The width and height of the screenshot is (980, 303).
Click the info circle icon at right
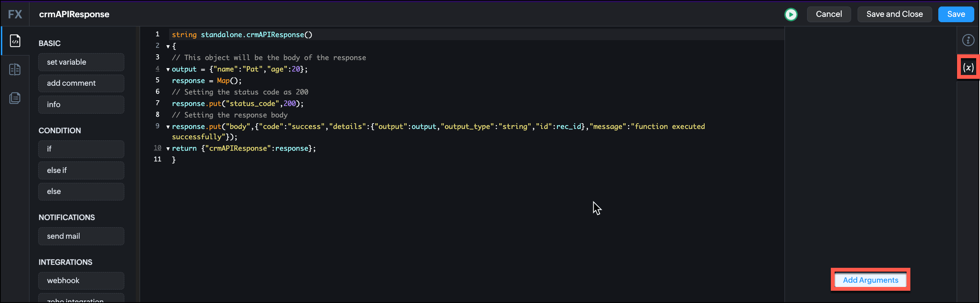[x=968, y=40]
